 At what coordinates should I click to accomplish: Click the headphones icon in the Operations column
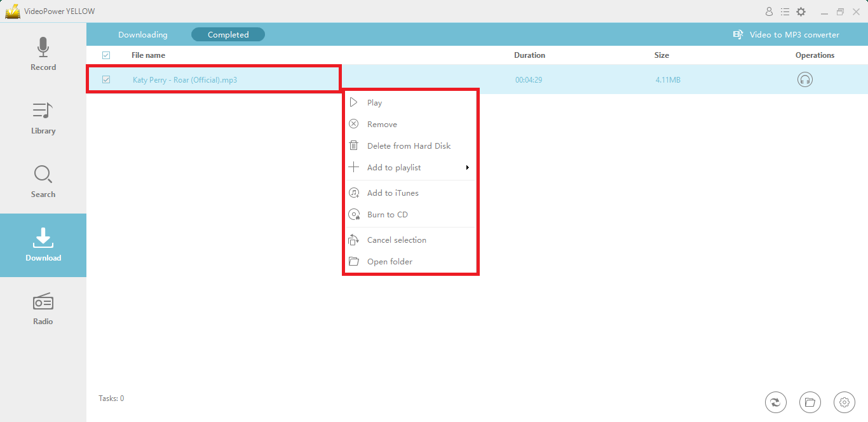(805, 79)
